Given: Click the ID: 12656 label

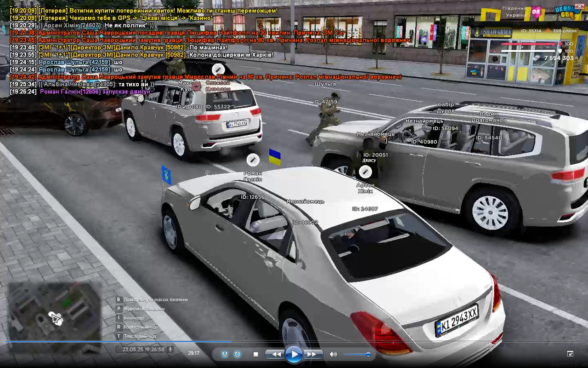Looking at the screenshot, I should [x=253, y=197].
